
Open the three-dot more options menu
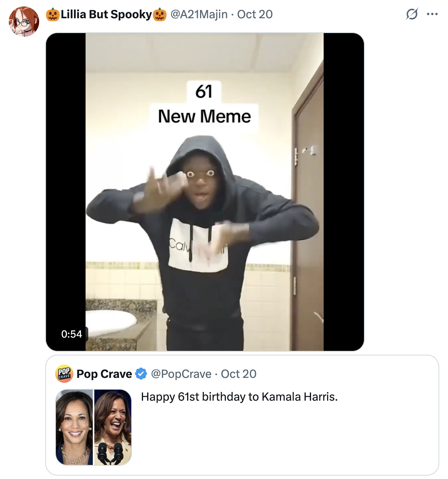click(x=432, y=14)
